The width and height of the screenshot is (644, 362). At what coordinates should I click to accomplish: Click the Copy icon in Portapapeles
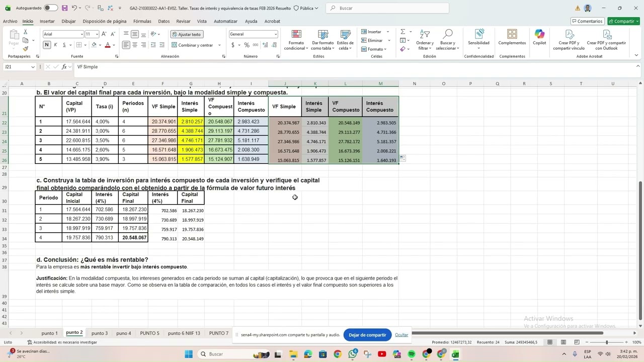[x=25, y=40]
